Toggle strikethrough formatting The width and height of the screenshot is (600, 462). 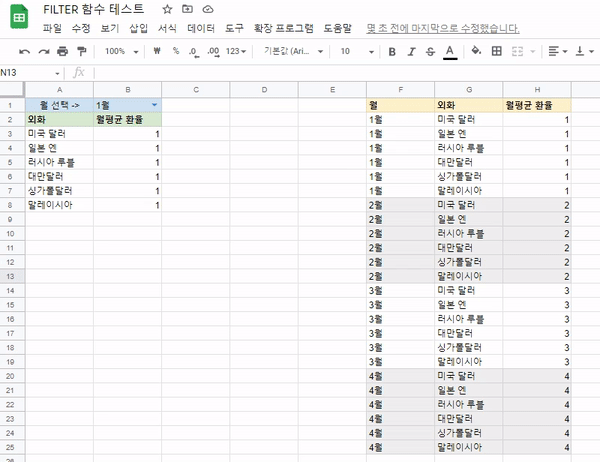(430, 52)
